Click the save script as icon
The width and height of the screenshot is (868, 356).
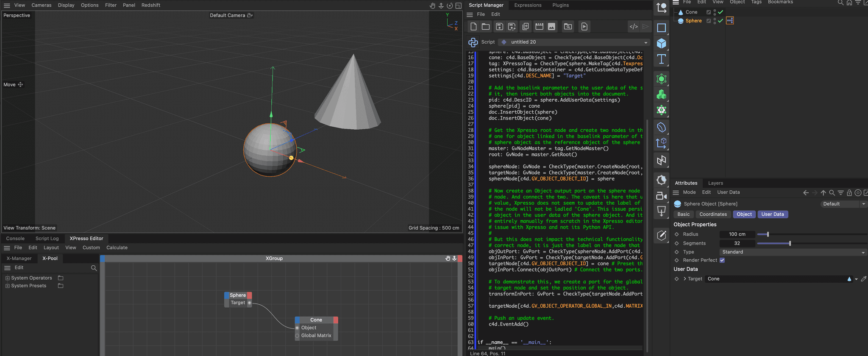(512, 27)
